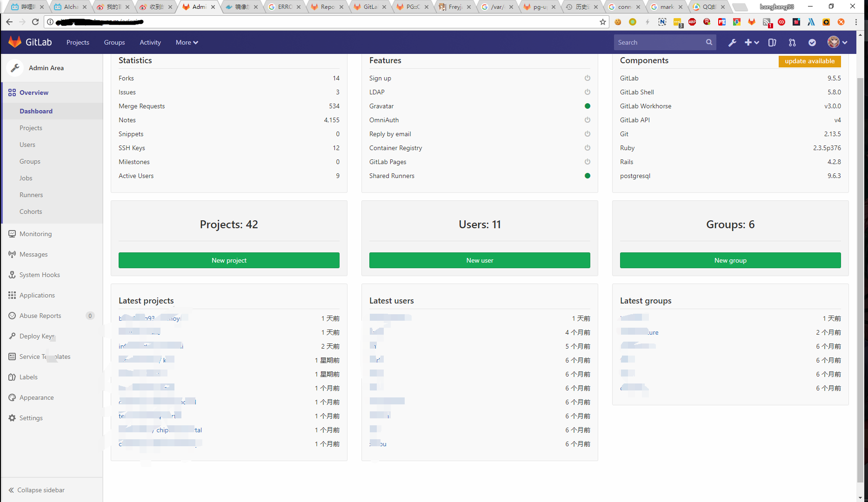The width and height of the screenshot is (868, 502).
Task: Expand the More dropdown in navbar
Action: click(x=187, y=42)
